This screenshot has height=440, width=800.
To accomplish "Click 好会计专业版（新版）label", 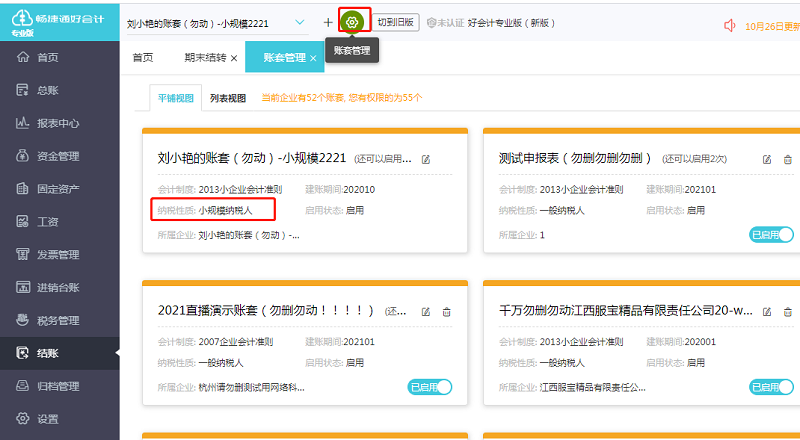I will click(x=511, y=23).
